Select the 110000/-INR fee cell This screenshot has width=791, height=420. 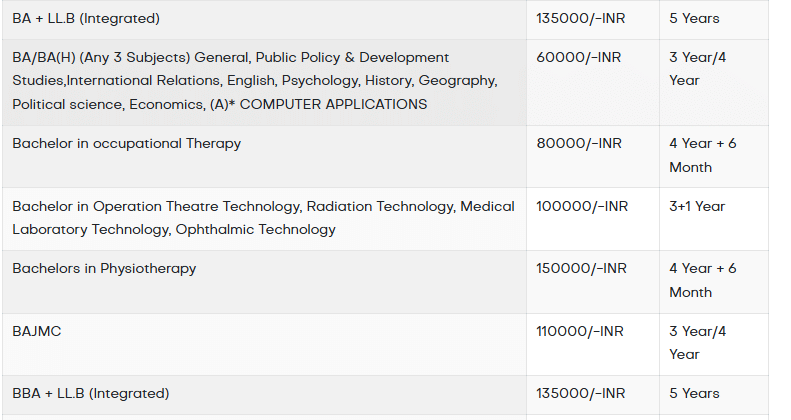pyautogui.click(x=580, y=331)
